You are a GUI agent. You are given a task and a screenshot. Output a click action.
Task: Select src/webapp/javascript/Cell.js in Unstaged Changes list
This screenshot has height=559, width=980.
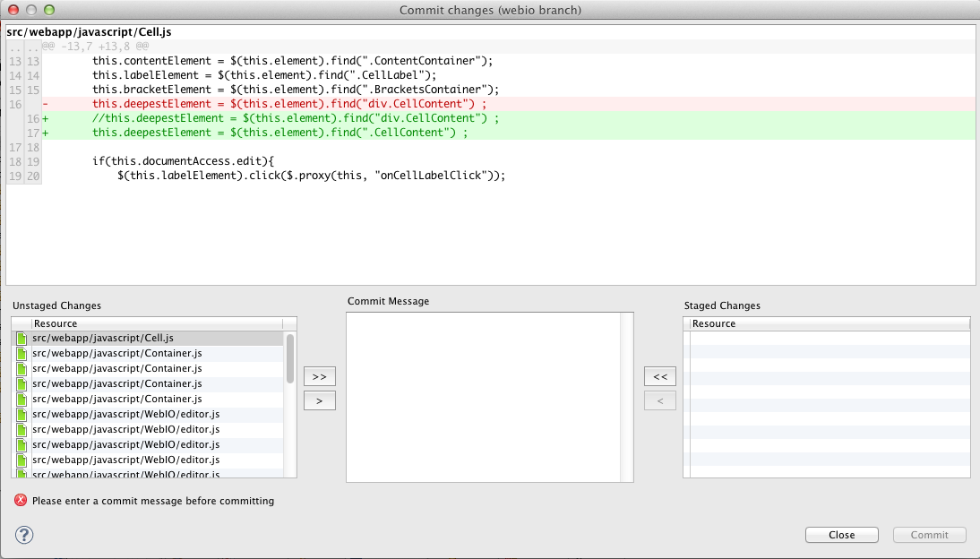coord(148,339)
